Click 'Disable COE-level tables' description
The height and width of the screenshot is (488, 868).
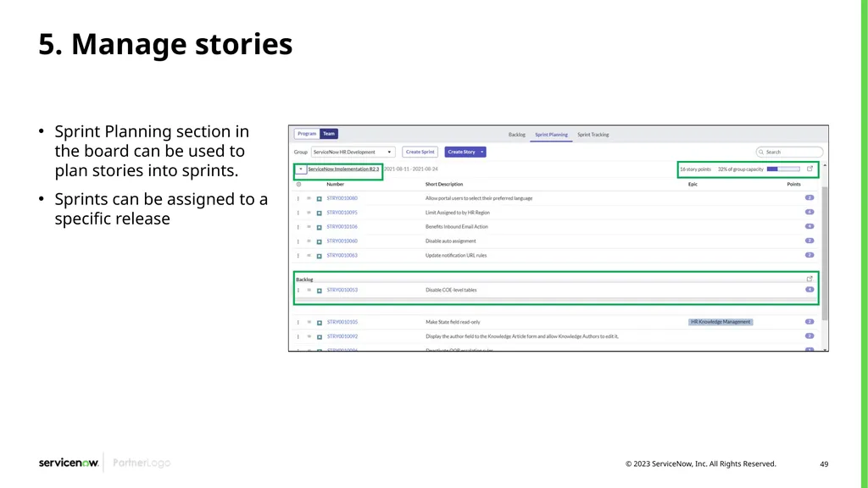451,290
